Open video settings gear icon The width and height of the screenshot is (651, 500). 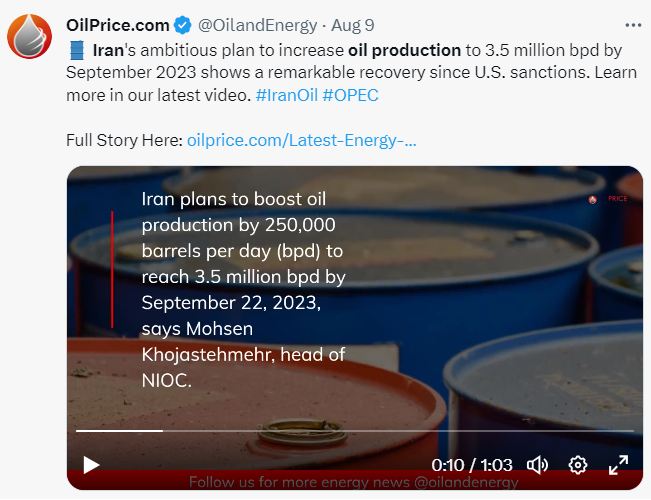pos(577,464)
